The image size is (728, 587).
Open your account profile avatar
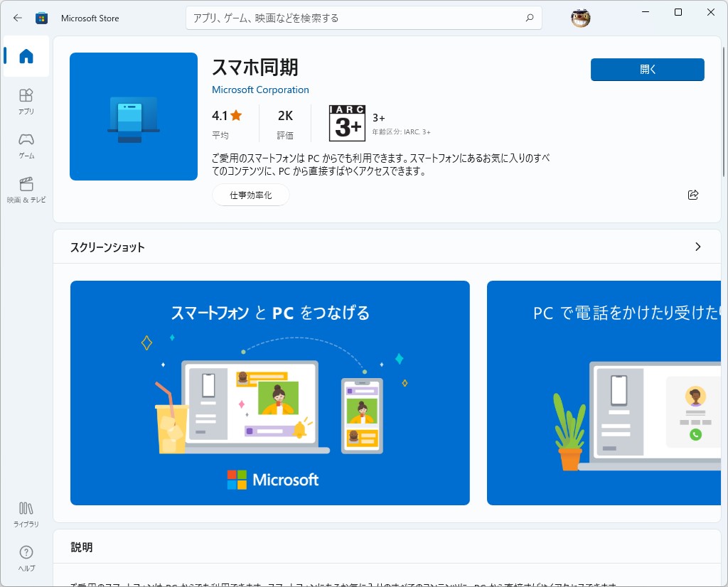580,18
